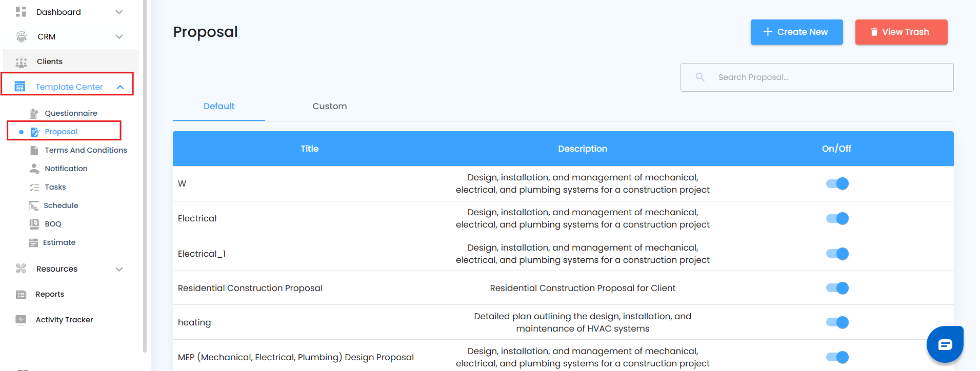
Task: Click the Terms And Conditions document icon
Action: click(34, 150)
